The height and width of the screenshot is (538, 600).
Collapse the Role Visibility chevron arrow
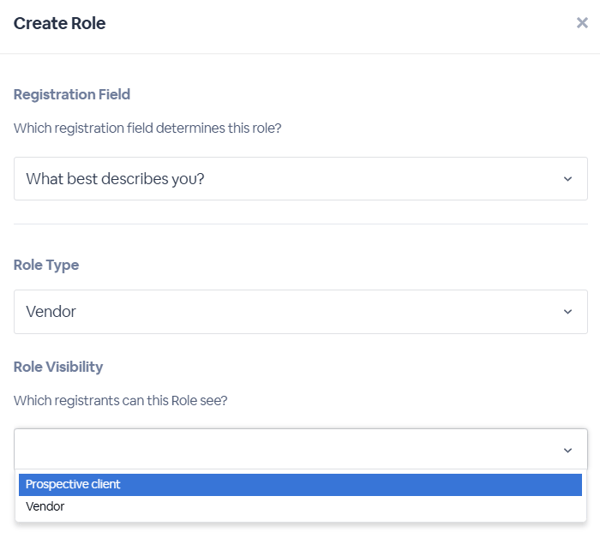[568, 450]
